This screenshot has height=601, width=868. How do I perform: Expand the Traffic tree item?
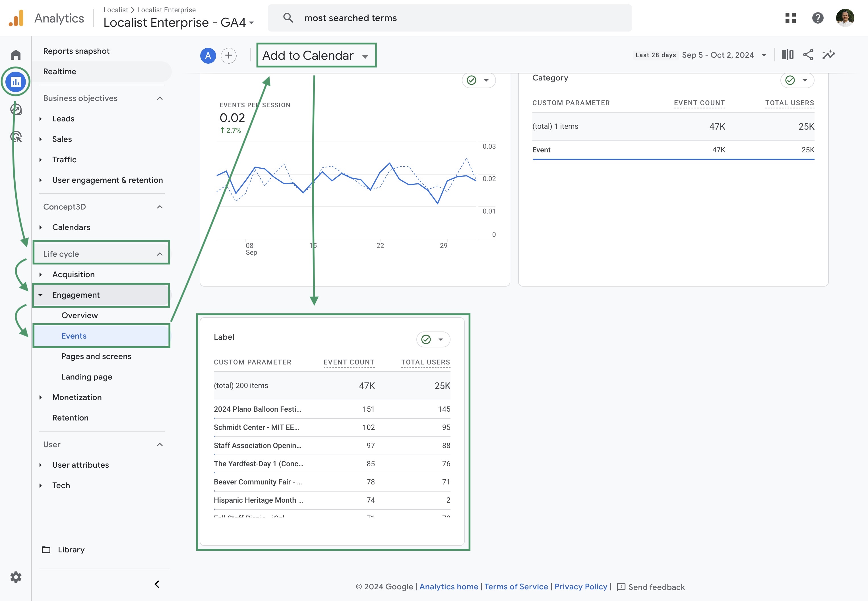pyautogui.click(x=40, y=159)
